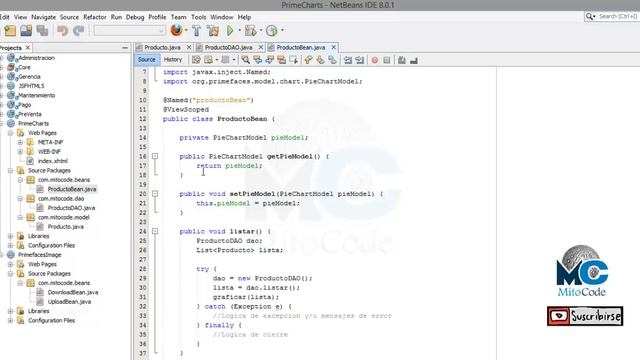This screenshot has width=640, height=360.
Task: Open the Refactor menu
Action: pos(95,17)
